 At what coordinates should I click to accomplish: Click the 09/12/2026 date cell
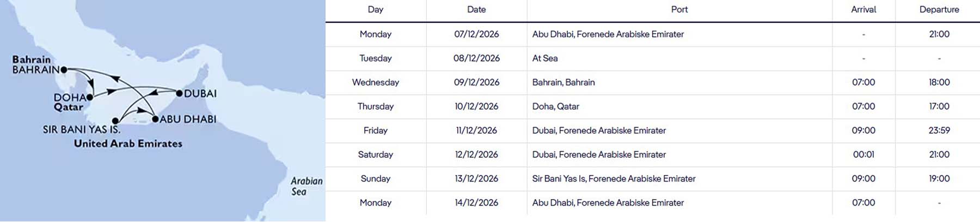pos(476,82)
